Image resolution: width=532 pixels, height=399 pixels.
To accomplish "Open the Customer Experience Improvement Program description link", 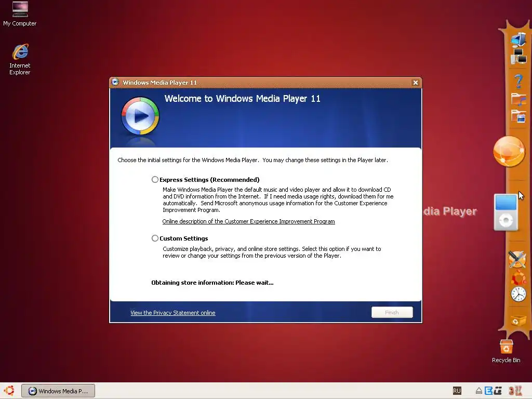I will [x=248, y=221].
